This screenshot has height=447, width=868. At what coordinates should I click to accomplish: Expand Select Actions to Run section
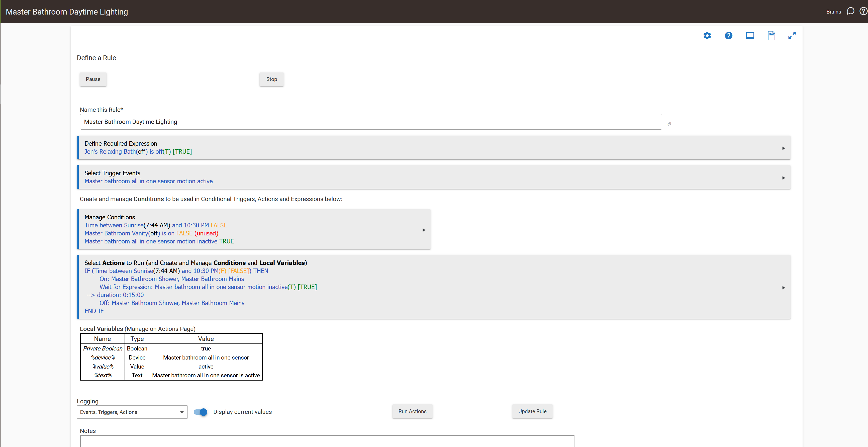784,288
